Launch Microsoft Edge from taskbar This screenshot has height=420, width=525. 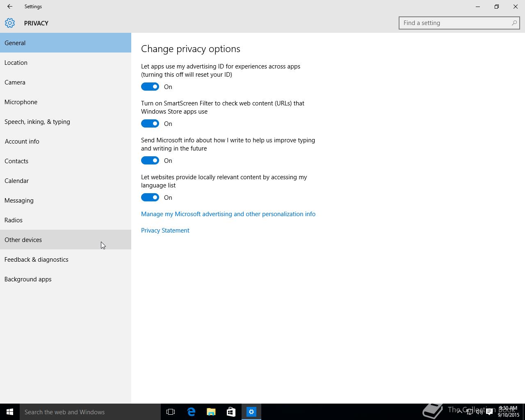tap(191, 412)
